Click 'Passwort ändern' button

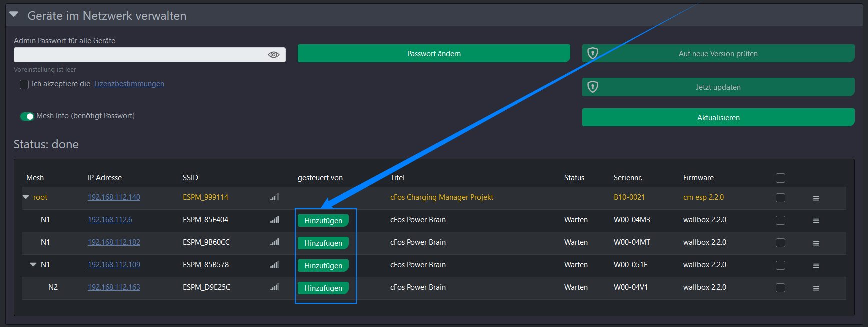pyautogui.click(x=434, y=53)
